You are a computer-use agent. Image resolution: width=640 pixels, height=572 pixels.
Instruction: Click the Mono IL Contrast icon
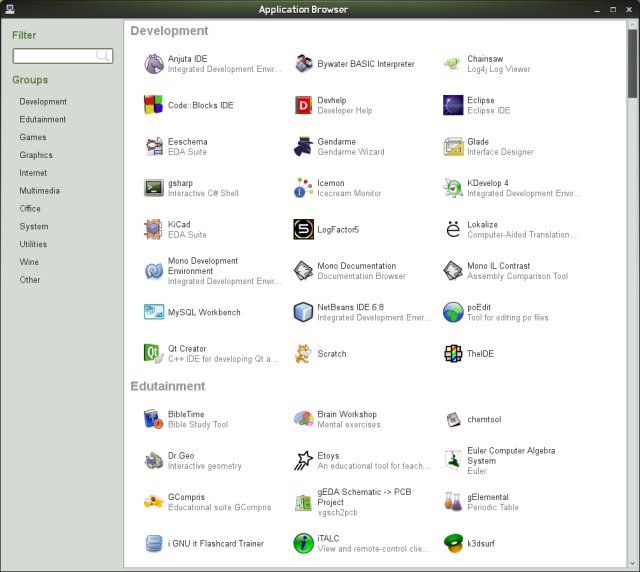click(453, 271)
